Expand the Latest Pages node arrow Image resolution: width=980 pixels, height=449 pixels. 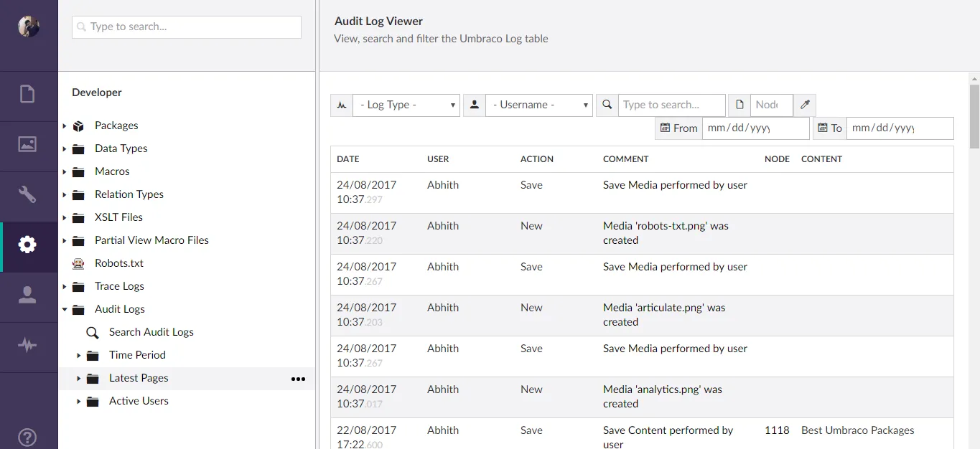coord(78,378)
